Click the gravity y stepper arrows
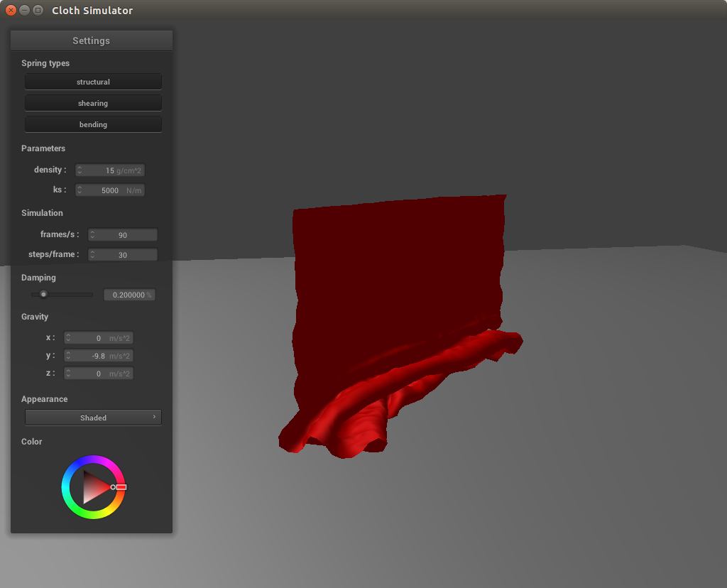This screenshot has height=588, width=727. (x=69, y=356)
